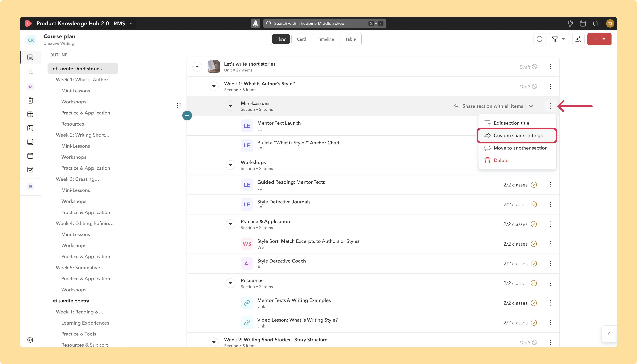
Task: Open the calendar icon in top bar
Action: [583, 24]
